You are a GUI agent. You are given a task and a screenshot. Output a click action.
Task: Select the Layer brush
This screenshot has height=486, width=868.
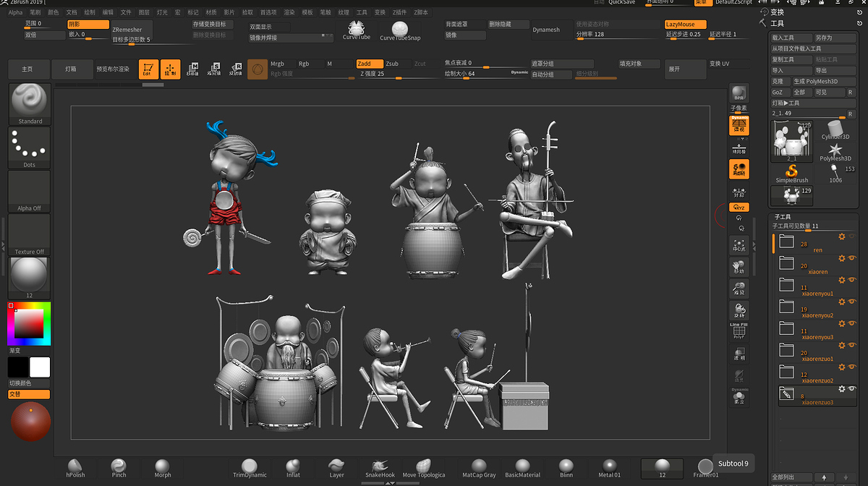click(336, 469)
